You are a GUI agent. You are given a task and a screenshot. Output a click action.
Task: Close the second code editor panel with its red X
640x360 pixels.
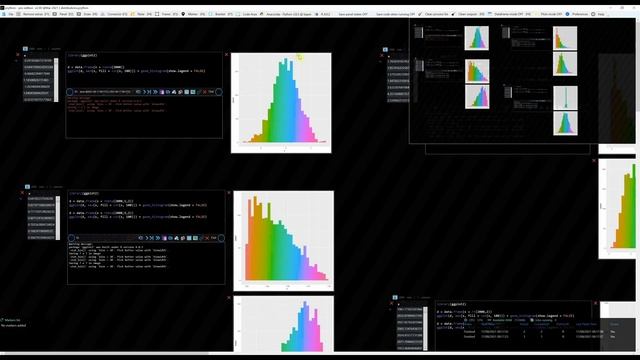[229, 193]
